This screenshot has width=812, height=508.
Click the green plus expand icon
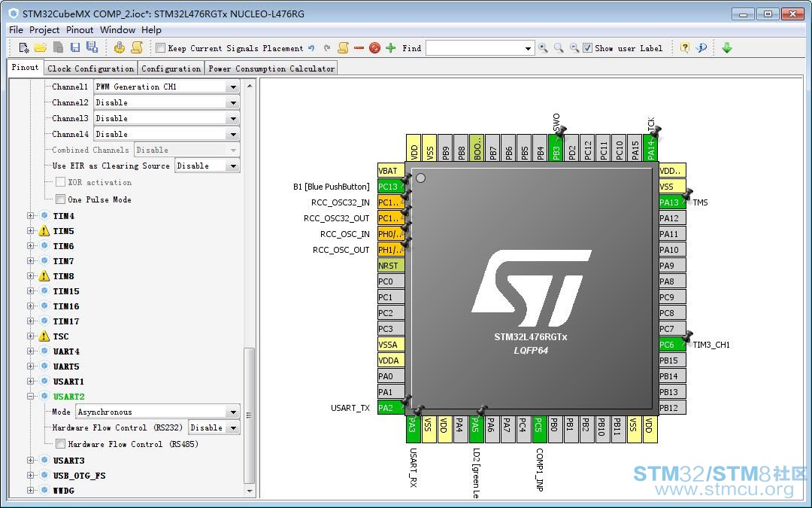[x=390, y=48]
